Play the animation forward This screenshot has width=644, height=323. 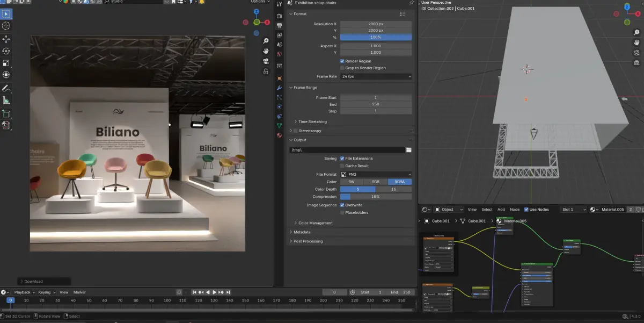coord(214,292)
